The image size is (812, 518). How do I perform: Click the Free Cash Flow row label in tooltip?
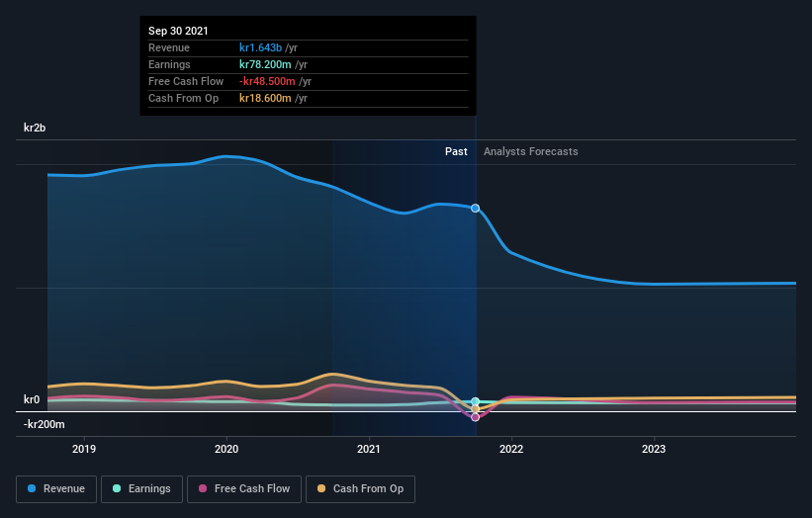tap(186, 81)
